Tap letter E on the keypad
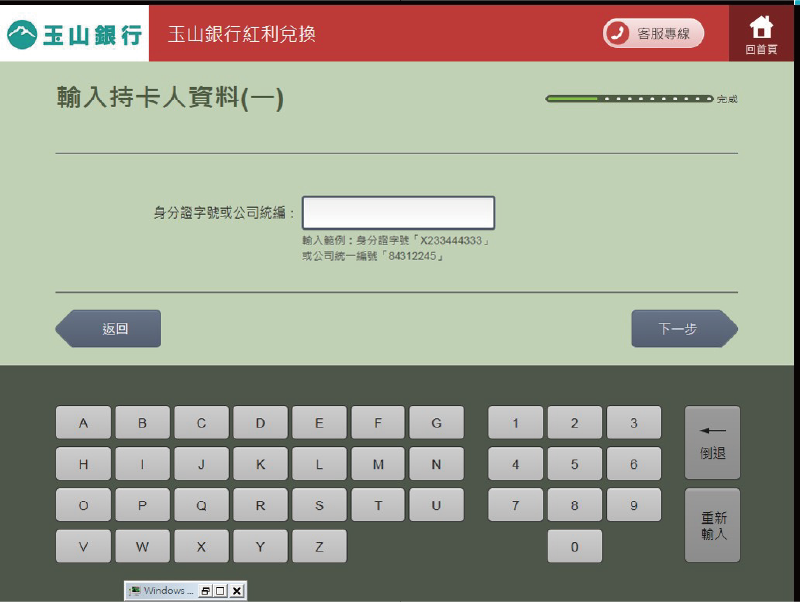This screenshot has width=800, height=602. (x=319, y=422)
